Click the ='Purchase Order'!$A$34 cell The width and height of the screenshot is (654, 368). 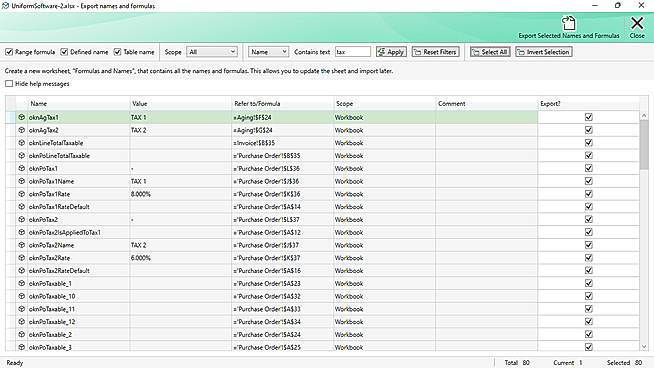(x=283, y=322)
